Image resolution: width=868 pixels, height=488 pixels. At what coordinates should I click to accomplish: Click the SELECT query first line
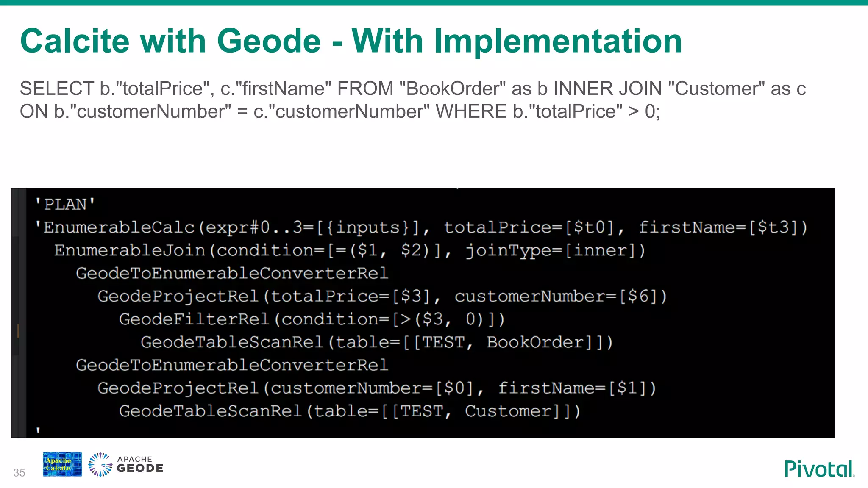tap(412, 89)
